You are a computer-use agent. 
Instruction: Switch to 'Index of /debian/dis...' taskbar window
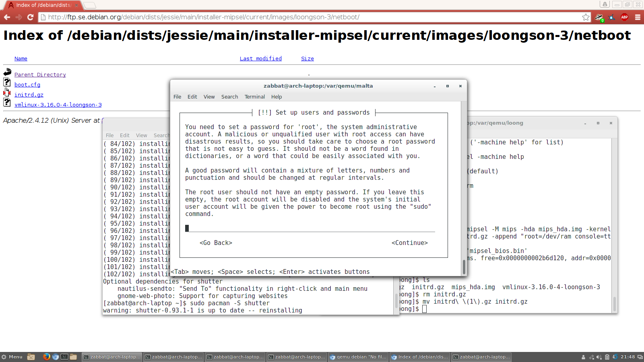coord(420,357)
